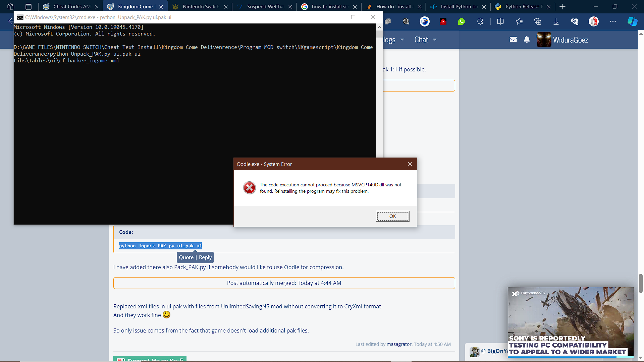Click the highlighted python Unpack_PAK.py code text
The image size is (644, 362).
160,246
